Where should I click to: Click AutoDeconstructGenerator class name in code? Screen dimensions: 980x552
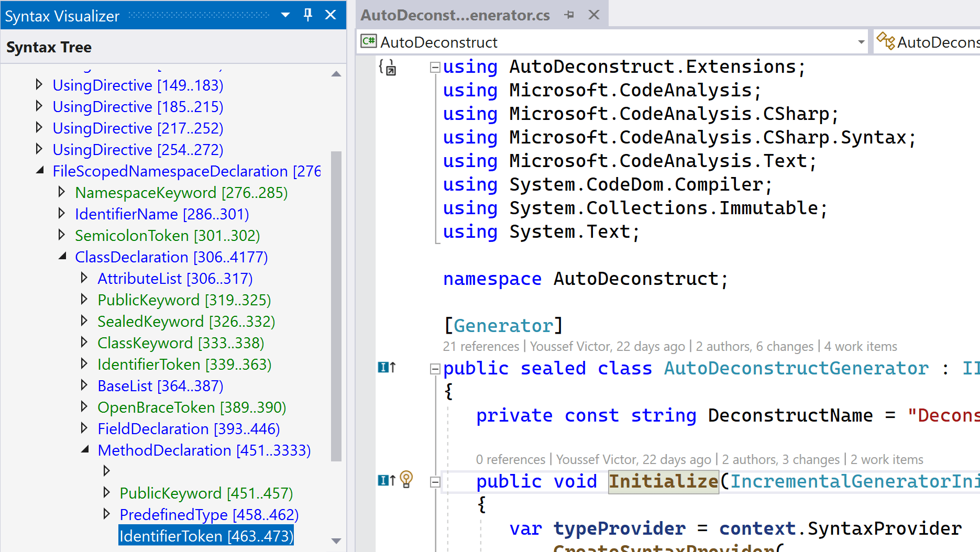click(796, 368)
